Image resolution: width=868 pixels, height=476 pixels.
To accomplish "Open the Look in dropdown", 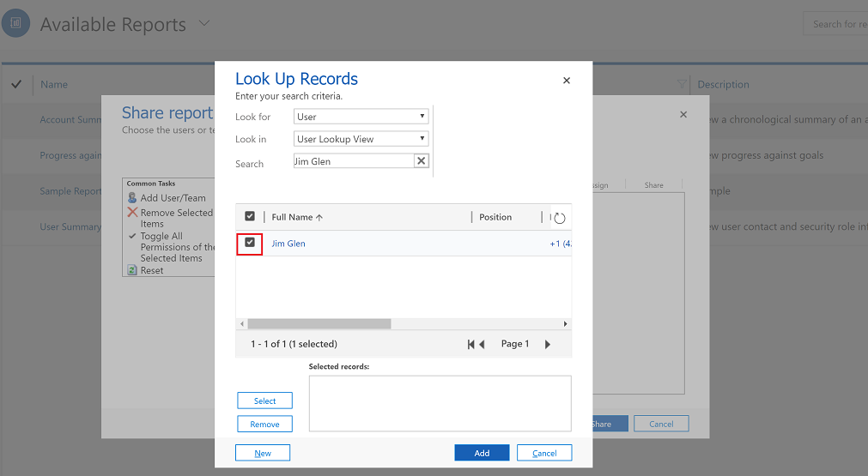I will tap(361, 139).
